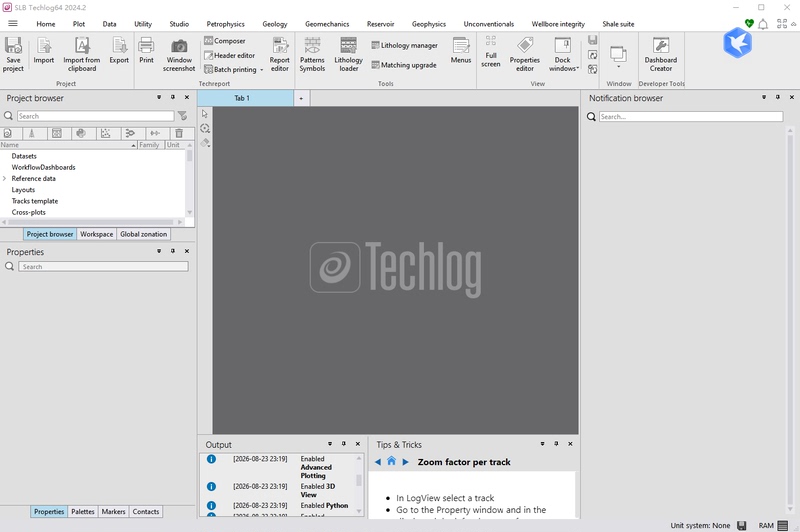Open the Report editor
This screenshot has height=532, width=800.
280,54
